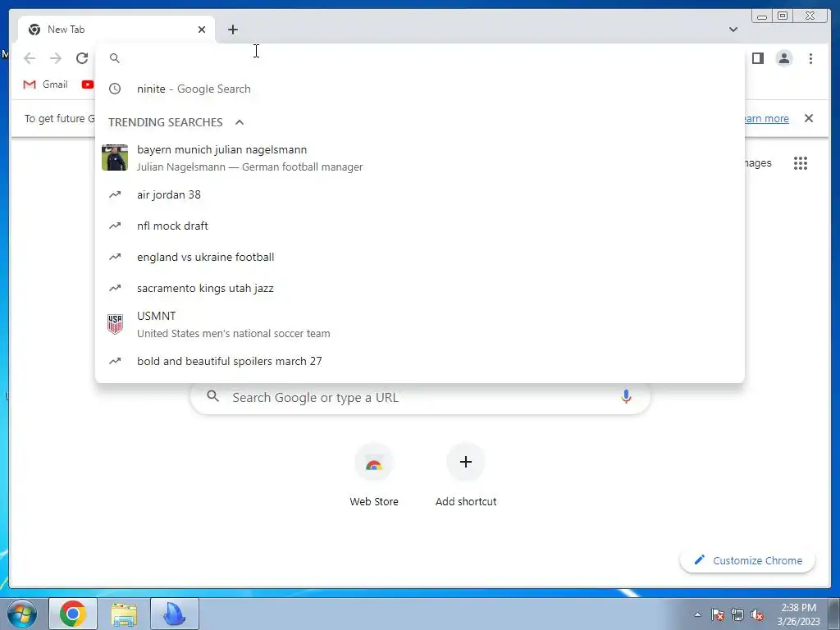Pick sacramento kings utah jazz suggestion
Image resolution: width=840 pixels, height=630 pixels.
[419, 288]
